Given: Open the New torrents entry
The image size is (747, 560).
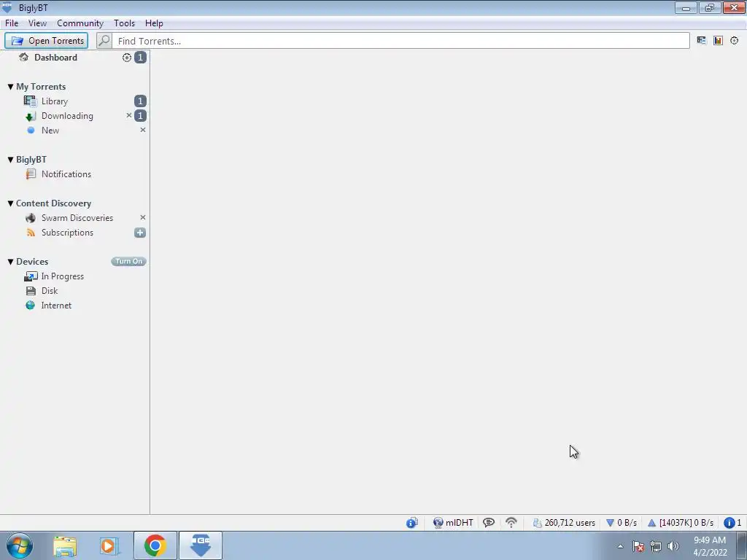Looking at the screenshot, I should click(50, 130).
